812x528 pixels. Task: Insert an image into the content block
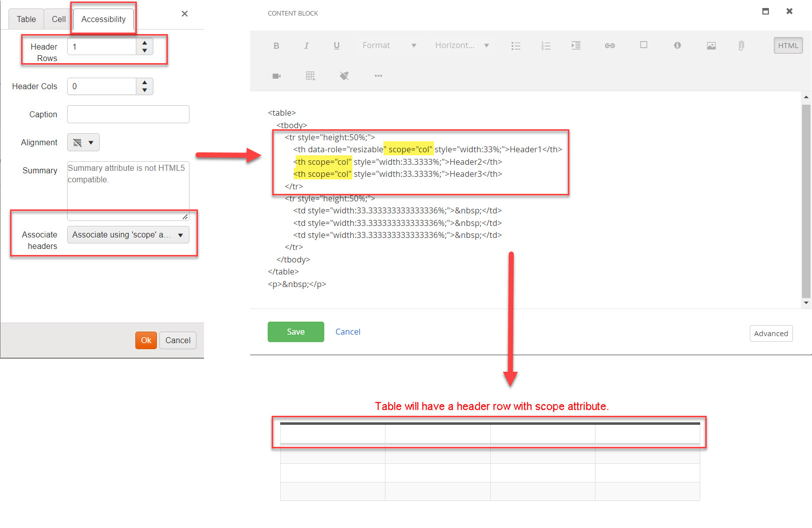point(711,45)
